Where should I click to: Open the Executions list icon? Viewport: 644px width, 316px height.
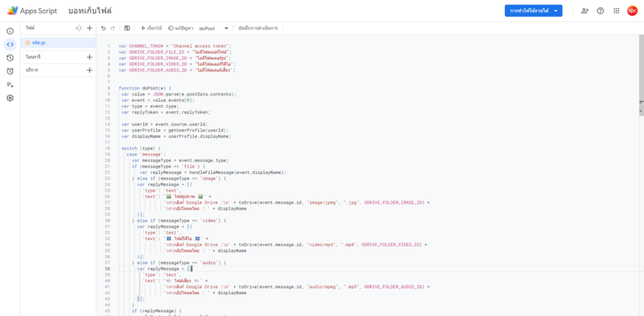tap(10, 85)
